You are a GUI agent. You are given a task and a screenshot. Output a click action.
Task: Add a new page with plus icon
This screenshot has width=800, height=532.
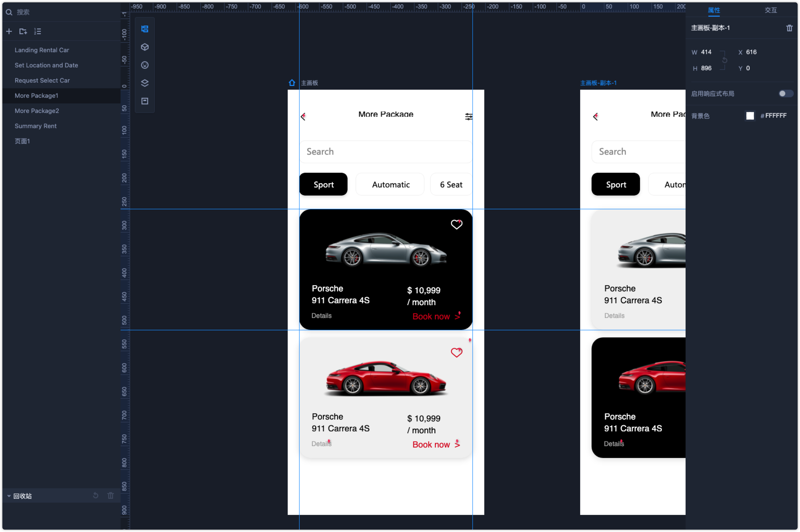[9, 31]
